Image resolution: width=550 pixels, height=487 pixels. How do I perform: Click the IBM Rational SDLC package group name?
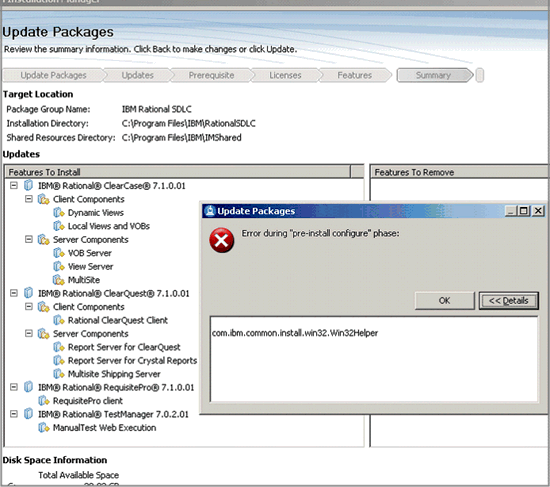pos(157,109)
